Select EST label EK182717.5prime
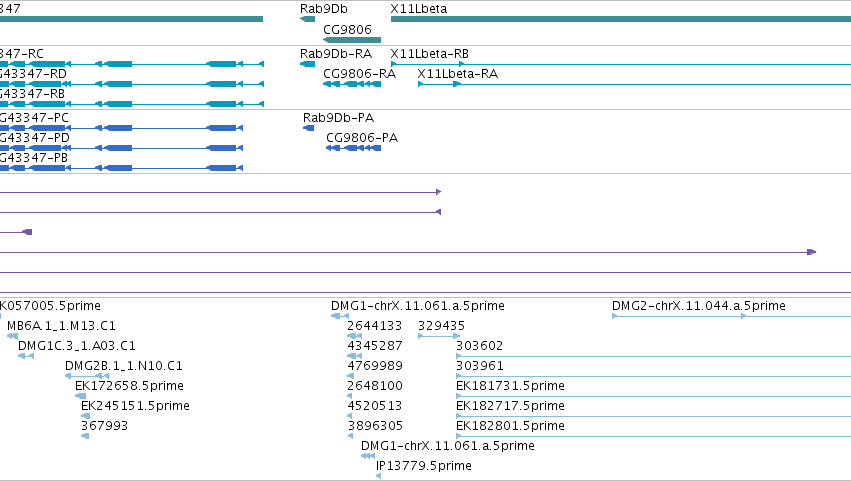 pos(510,407)
